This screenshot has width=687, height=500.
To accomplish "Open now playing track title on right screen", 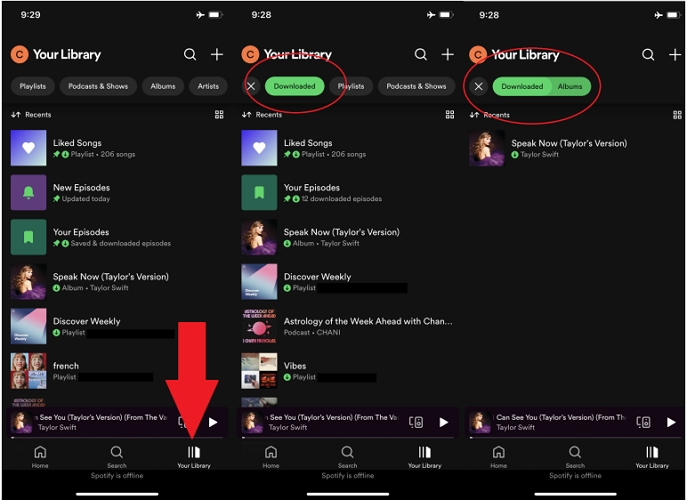I will pos(561,417).
